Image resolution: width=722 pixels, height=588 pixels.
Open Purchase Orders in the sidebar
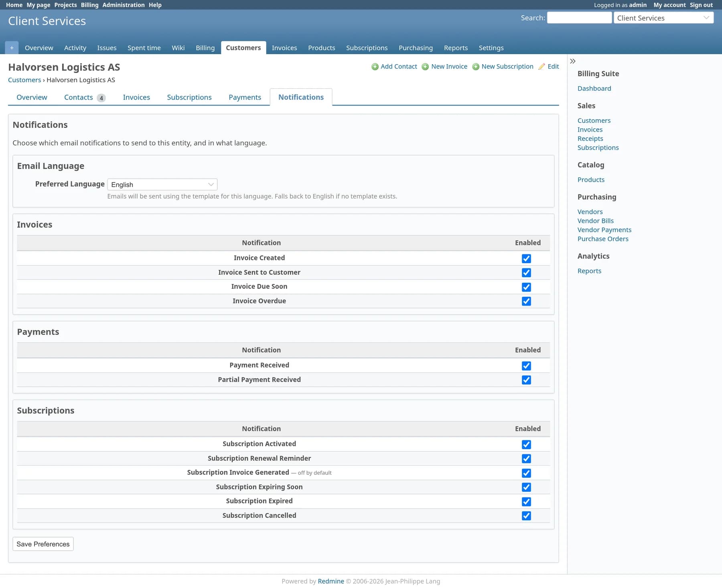pyautogui.click(x=603, y=239)
